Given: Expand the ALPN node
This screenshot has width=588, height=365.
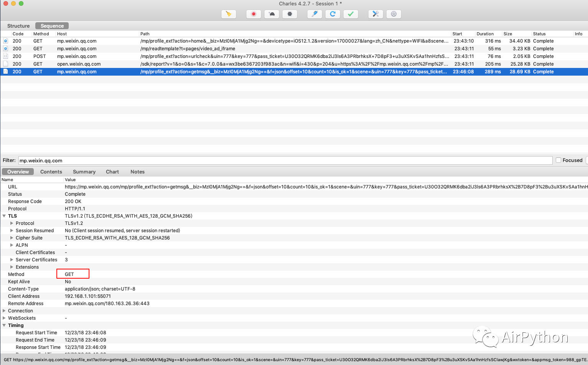Looking at the screenshot, I should [x=12, y=245].
